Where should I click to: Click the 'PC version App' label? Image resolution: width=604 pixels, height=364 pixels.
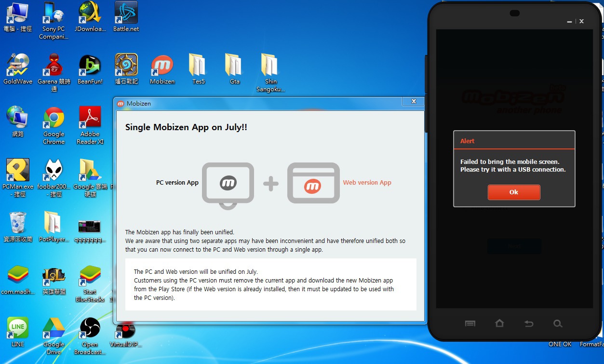[x=177, y=183]
